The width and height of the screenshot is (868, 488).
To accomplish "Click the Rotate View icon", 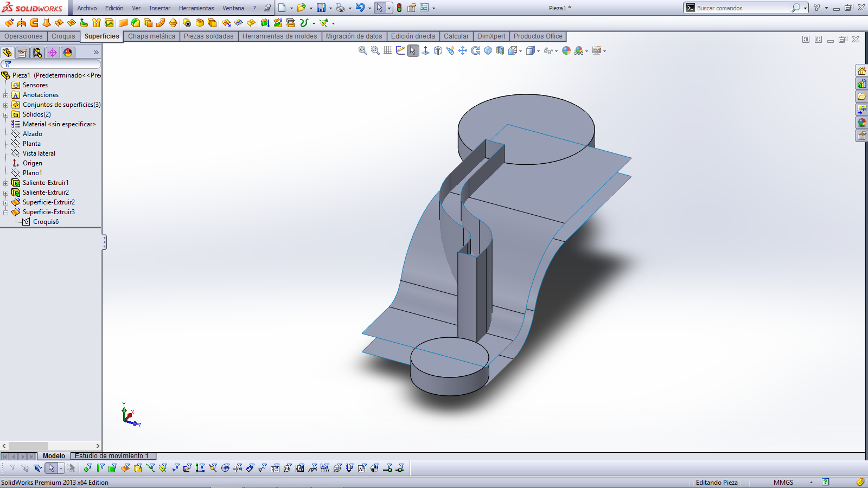I will coord(475,50).
